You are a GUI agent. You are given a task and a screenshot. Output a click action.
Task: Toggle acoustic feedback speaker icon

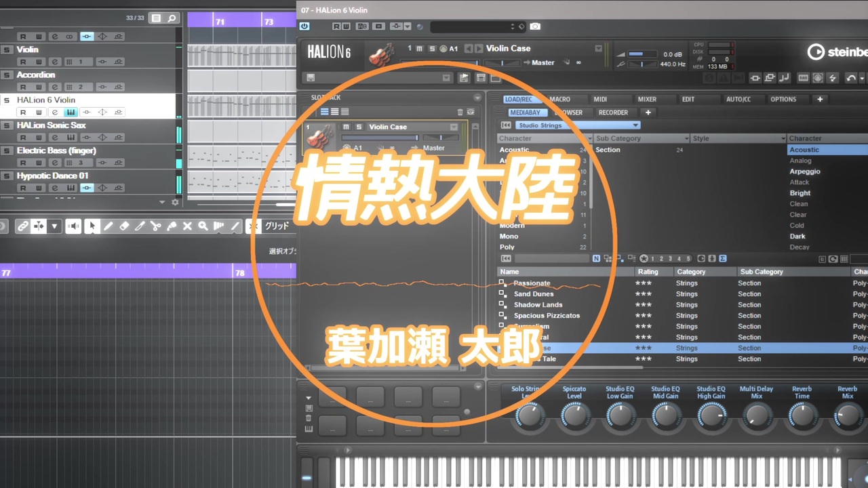click(73, 226)
